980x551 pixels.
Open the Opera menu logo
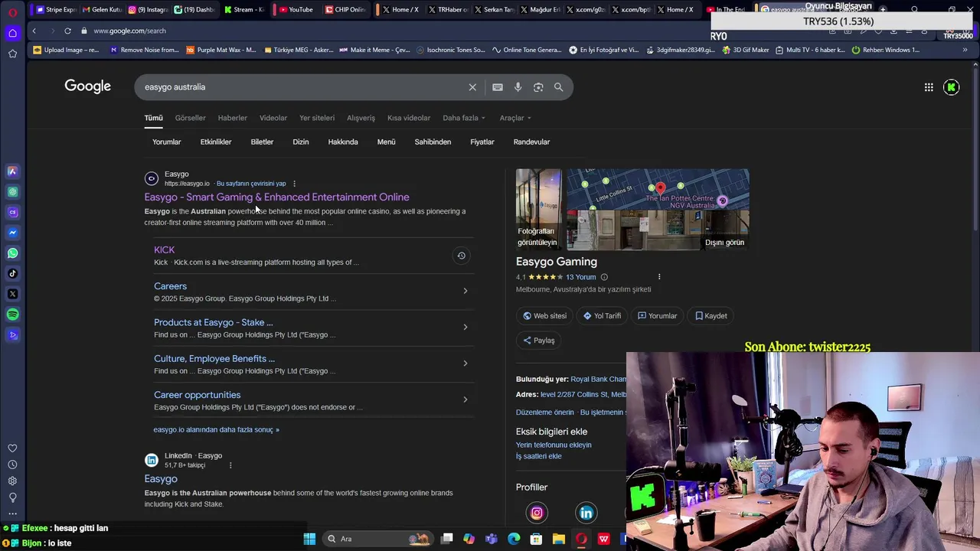(12, 12)
